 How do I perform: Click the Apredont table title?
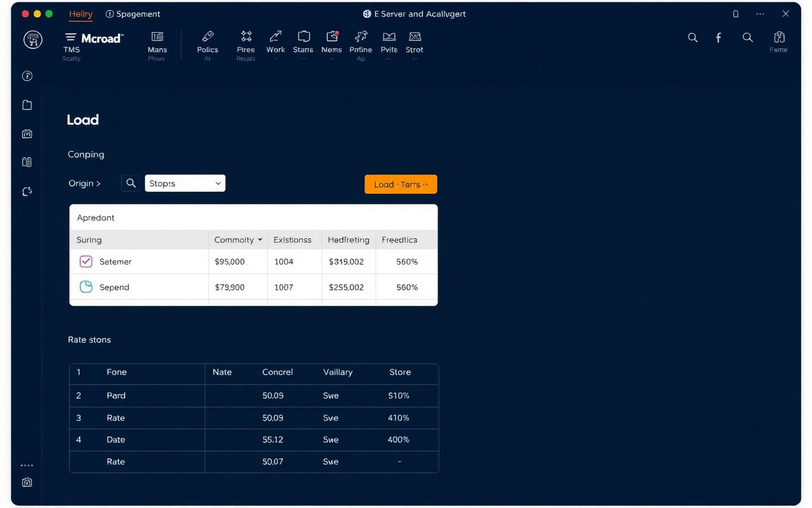point(95,217)
